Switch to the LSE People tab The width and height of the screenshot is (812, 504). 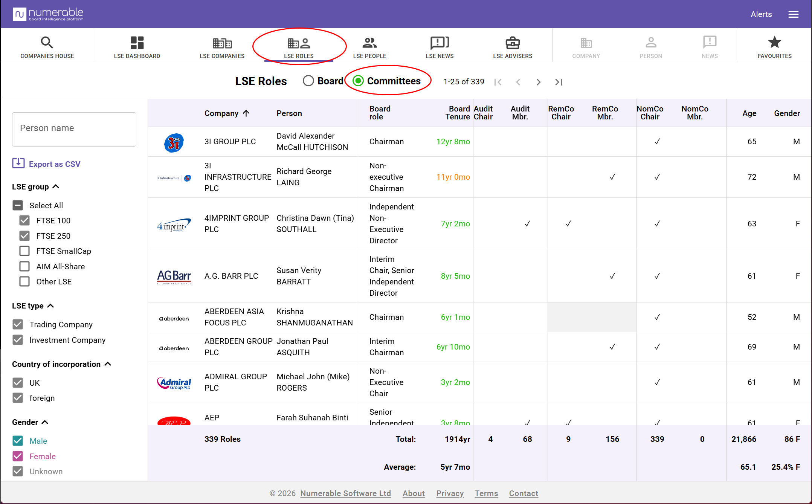[369, 47]
